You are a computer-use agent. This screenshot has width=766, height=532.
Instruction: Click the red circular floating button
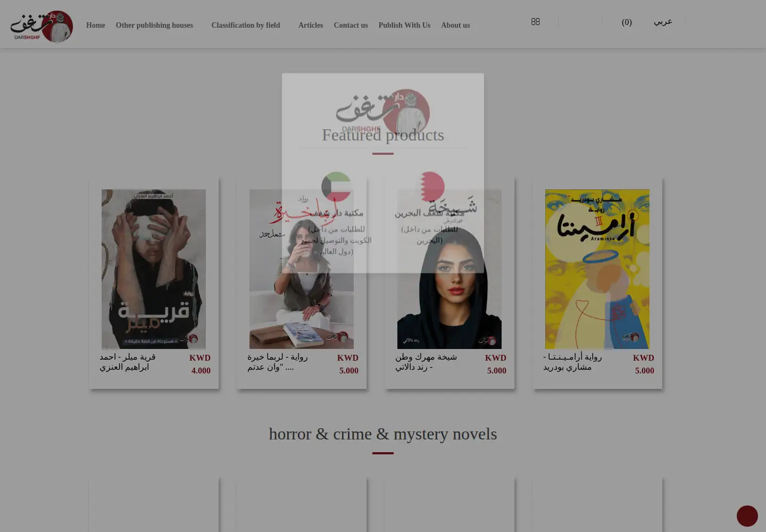click(747, 516)
